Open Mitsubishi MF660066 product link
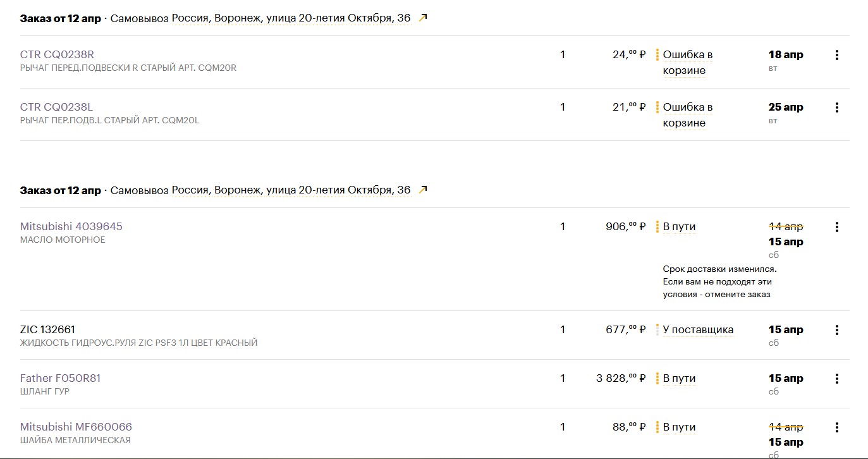This screenshot has width=868, height=459. pos(76,427)
